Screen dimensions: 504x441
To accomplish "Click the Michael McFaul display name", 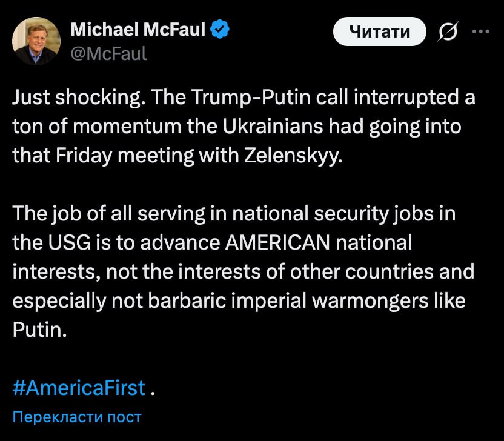I will (138, 29).
